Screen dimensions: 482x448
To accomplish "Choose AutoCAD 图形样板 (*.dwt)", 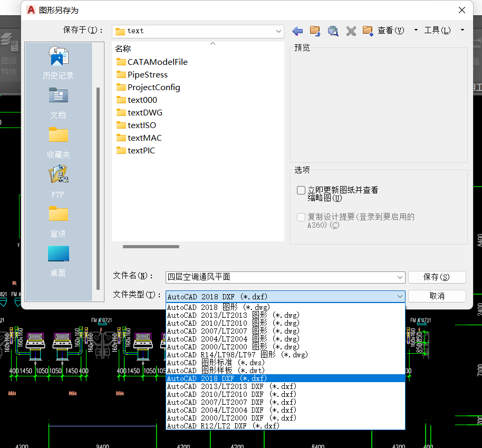I will 286,371.
